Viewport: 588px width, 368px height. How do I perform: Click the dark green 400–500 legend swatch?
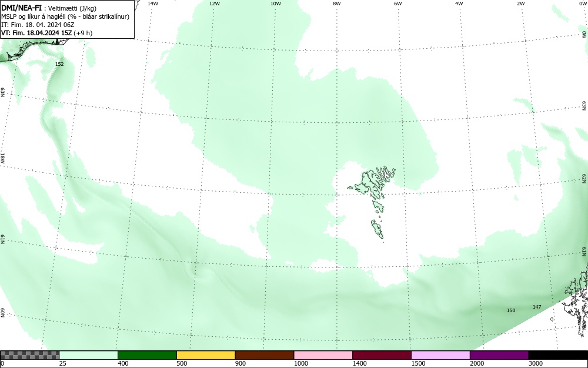pos(147,355)
